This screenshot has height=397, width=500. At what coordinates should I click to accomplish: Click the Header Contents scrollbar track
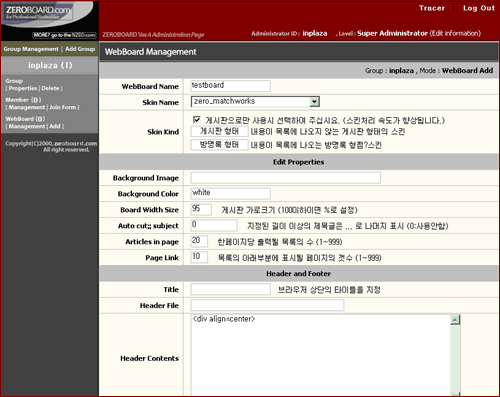pos(455,357)
